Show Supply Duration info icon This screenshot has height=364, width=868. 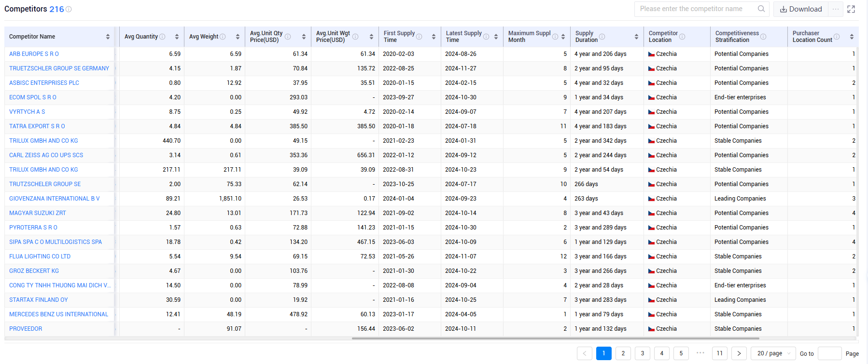pos(602,37)
